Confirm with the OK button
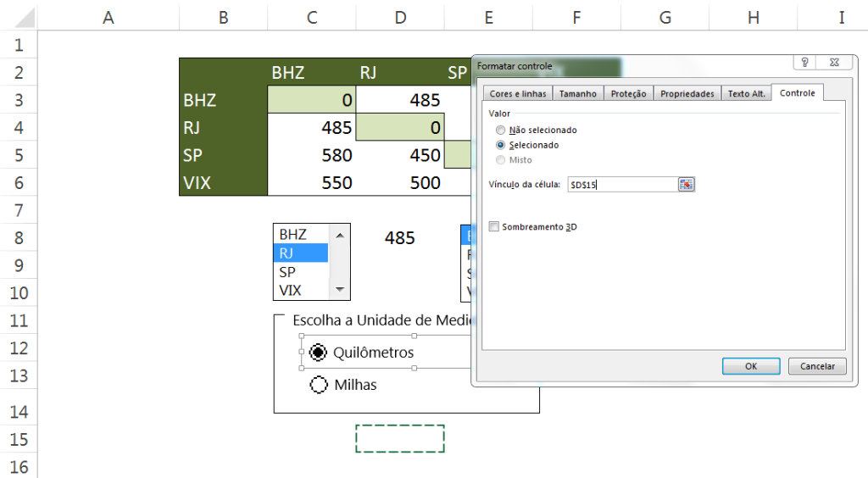868x478 pixels. [751, 366]
